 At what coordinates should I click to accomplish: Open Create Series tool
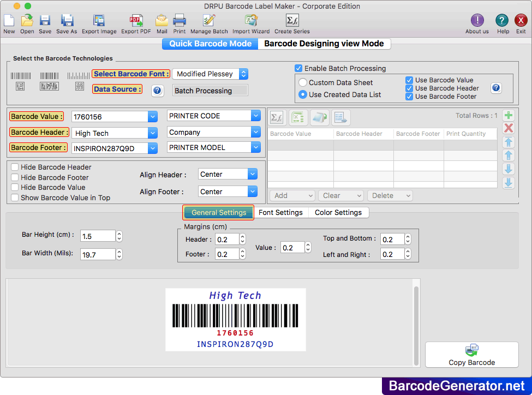point(292,21)
